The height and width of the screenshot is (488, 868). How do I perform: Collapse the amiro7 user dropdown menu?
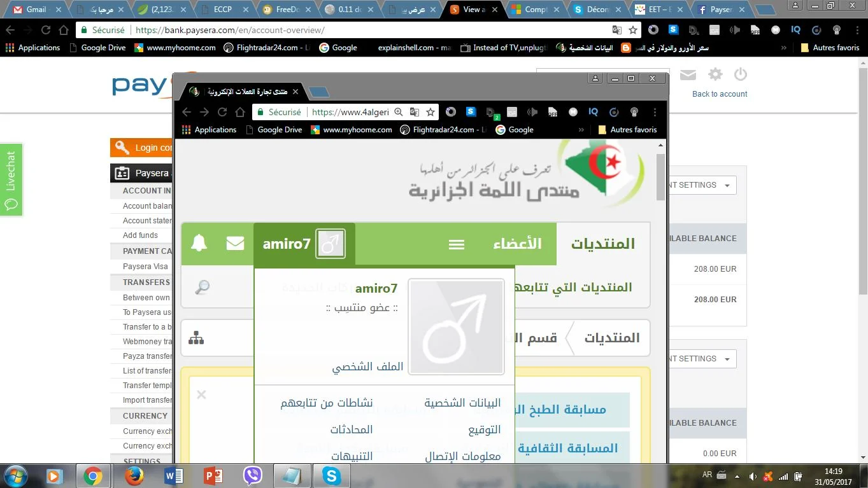(304, 244)
